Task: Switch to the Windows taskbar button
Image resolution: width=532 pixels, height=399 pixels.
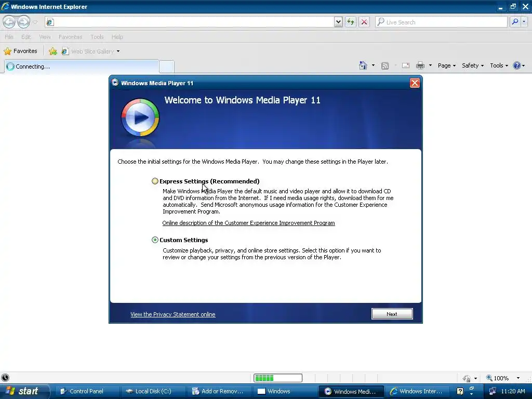Action: tap(284, 391)
